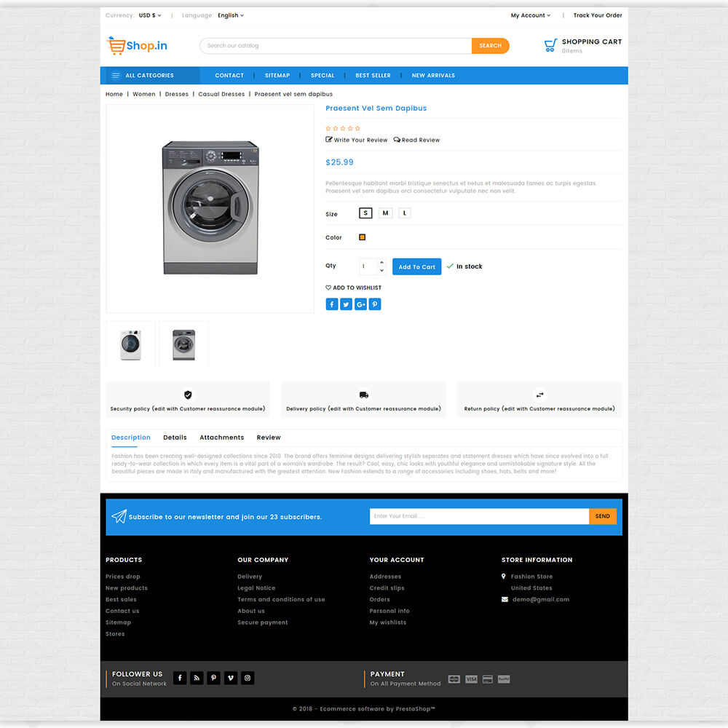This screenshot has height=728, width=728.
Task: Pick size L option
Action: pyautogui.click(x=405, y=213)
